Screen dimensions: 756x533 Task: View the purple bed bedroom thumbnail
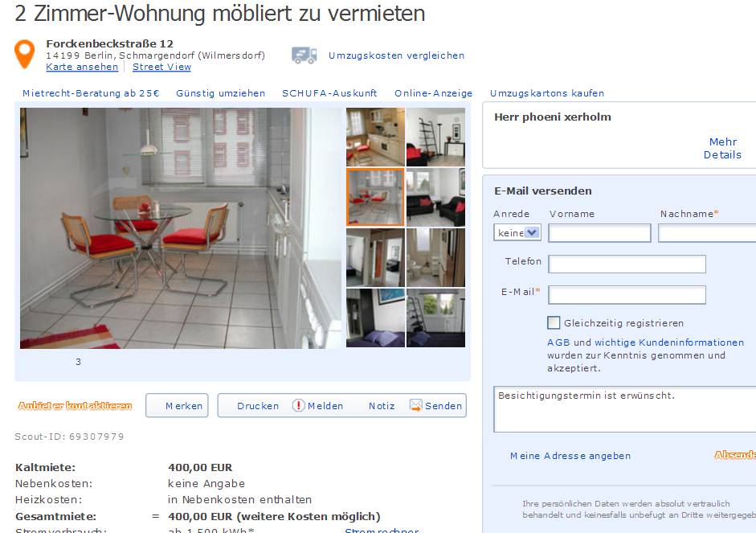[375, 318]
